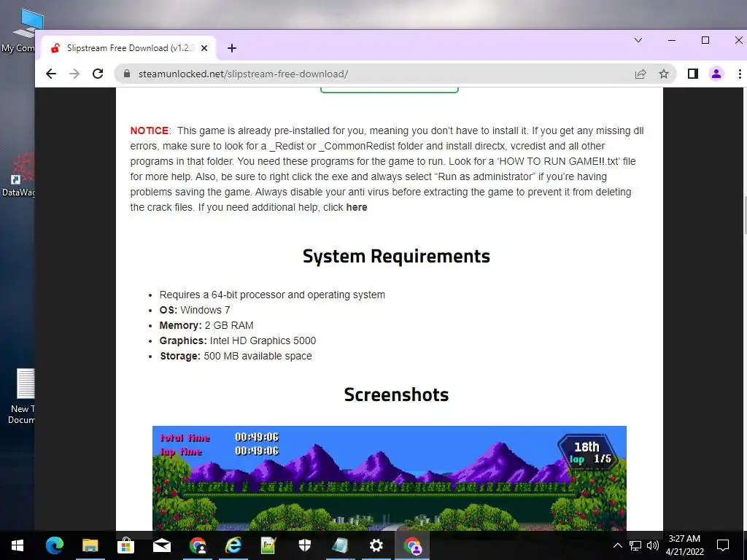Viewport: 747px width, 560px height.
Task: Follow the 'here' help link
Action: pyautogui.click(x=356, y=208)
